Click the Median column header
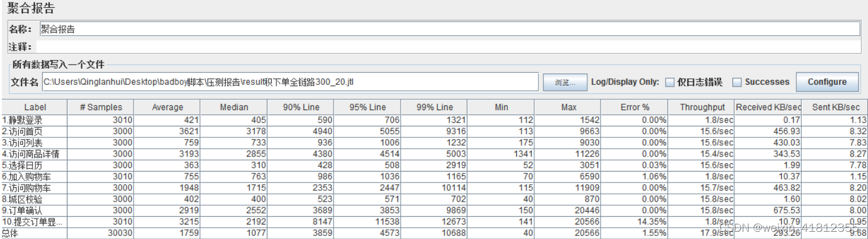Viewport: 868px width, 239px height. (234, 107)
